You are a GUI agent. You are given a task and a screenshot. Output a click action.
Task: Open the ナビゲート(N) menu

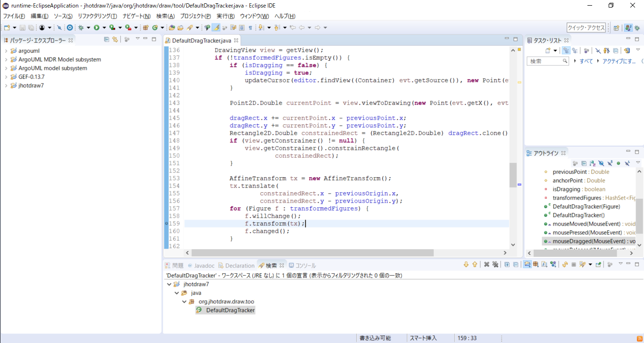click(136, 16)
